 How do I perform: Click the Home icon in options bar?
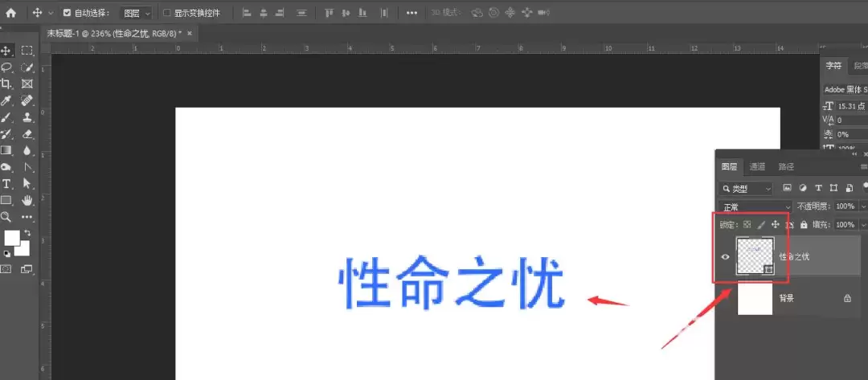pos(10,13)
